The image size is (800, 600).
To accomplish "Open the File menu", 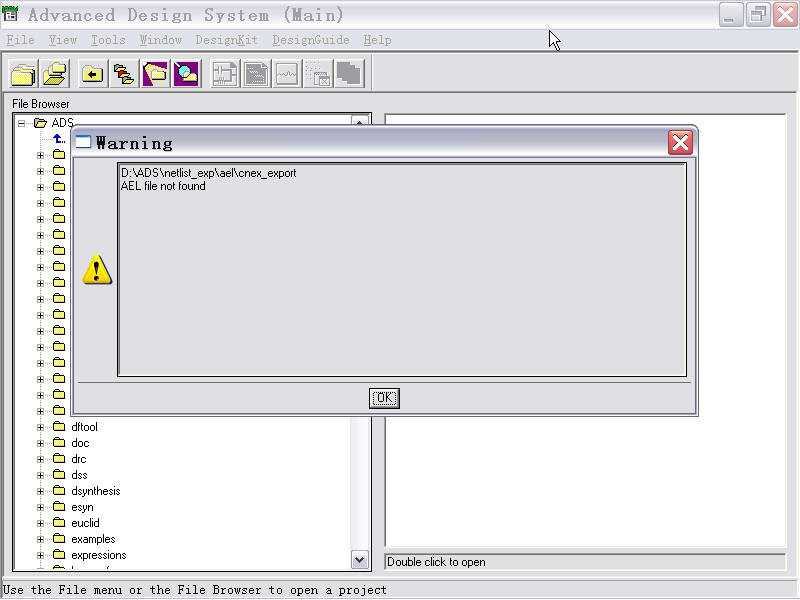I will click(x=20, y=40).
